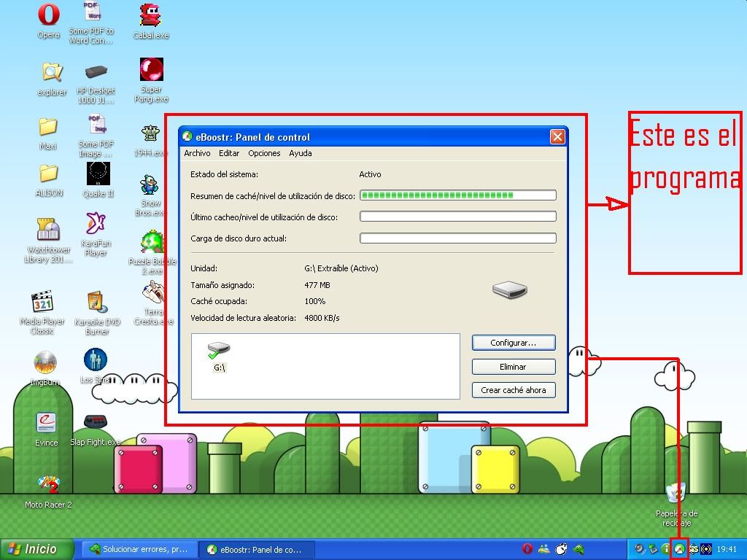The height and width of the screenshot is (560, 747).
Task: Click the 19:41 taskbar clock
Action: (x=727, y=550)
